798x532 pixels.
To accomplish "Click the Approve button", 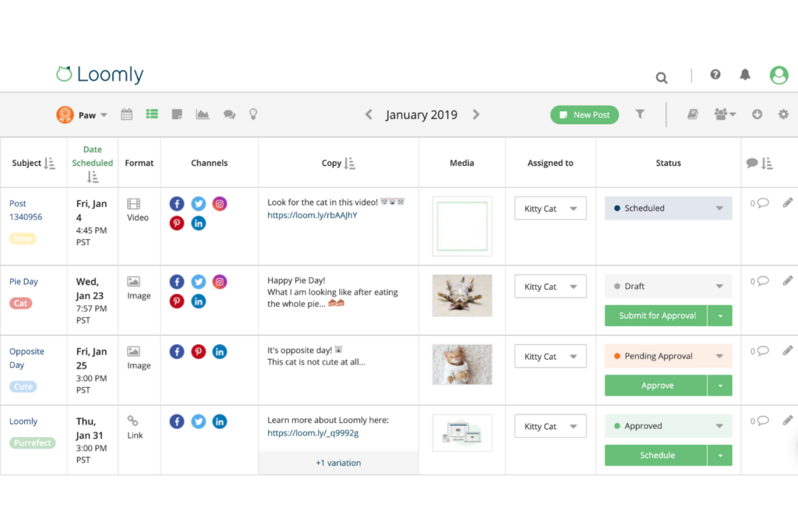I will [x=656, y=386].
